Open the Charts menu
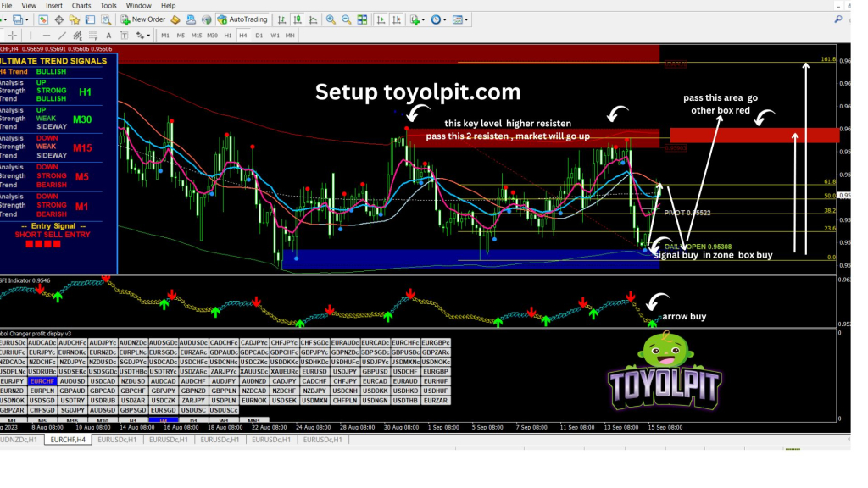 click(81, 5)
